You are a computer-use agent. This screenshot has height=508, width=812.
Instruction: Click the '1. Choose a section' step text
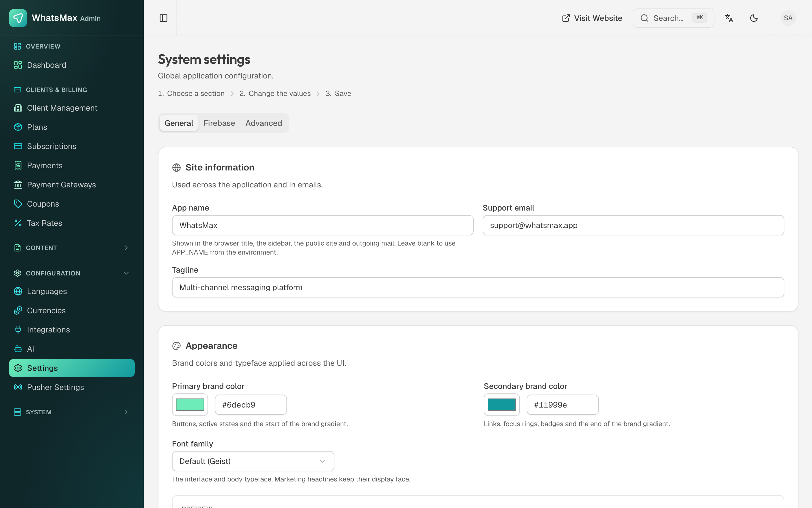tap(191, 94)
